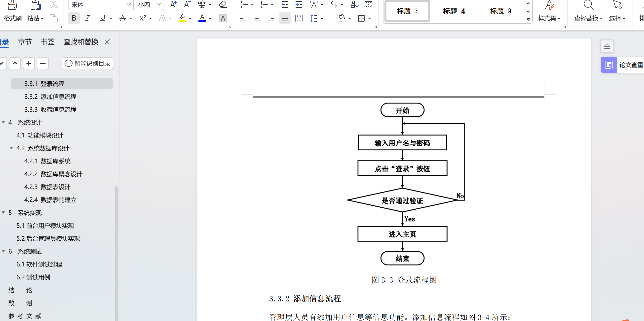Toggle bold formatting
Viewport: 644px width, 321px height.
point(74,18)
